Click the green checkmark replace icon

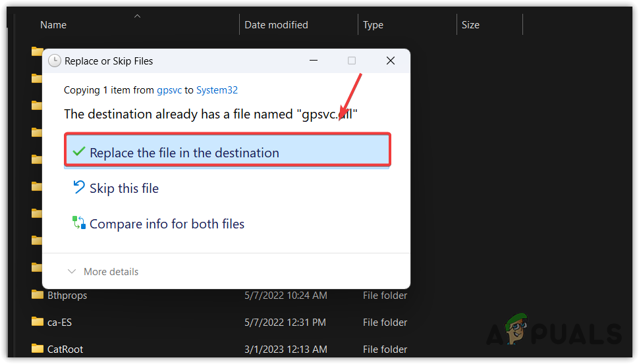(x=78, y=151)
